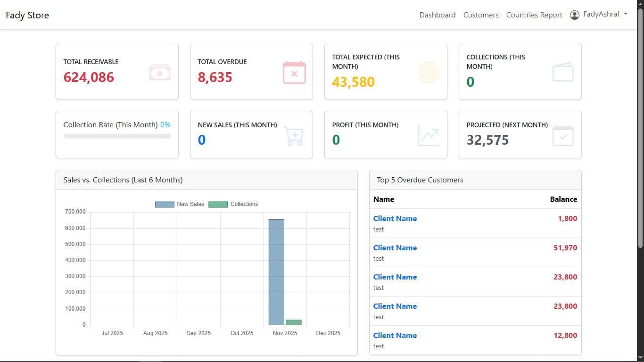
Task: Toggle the New Sales legend item in chart
Action: (x=180, y=204)
